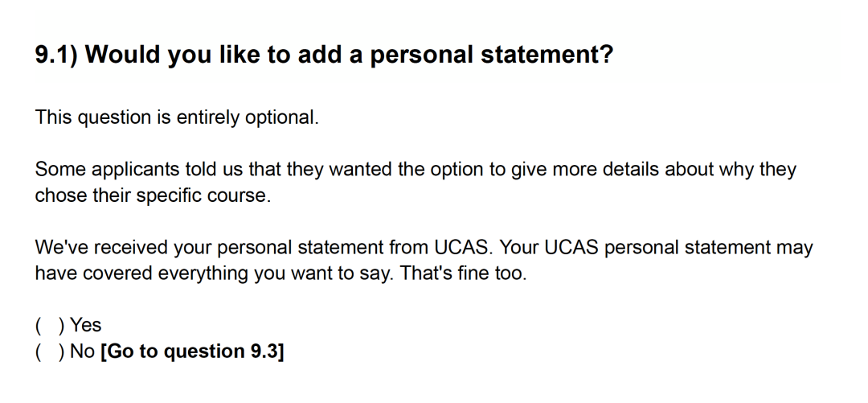Viewport: 868px width, 403px height.
Task: Click the words 'personal statement?' in the heading
Action: 492,55
